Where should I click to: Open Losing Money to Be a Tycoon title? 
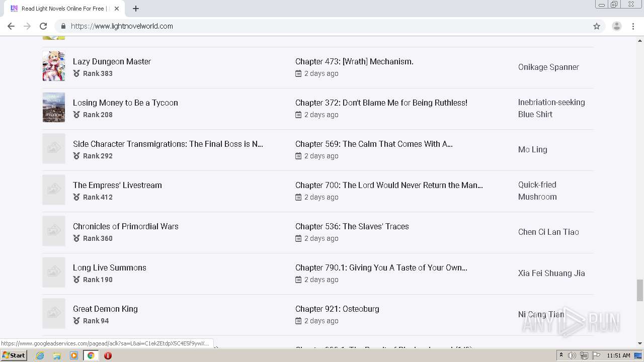125,103
